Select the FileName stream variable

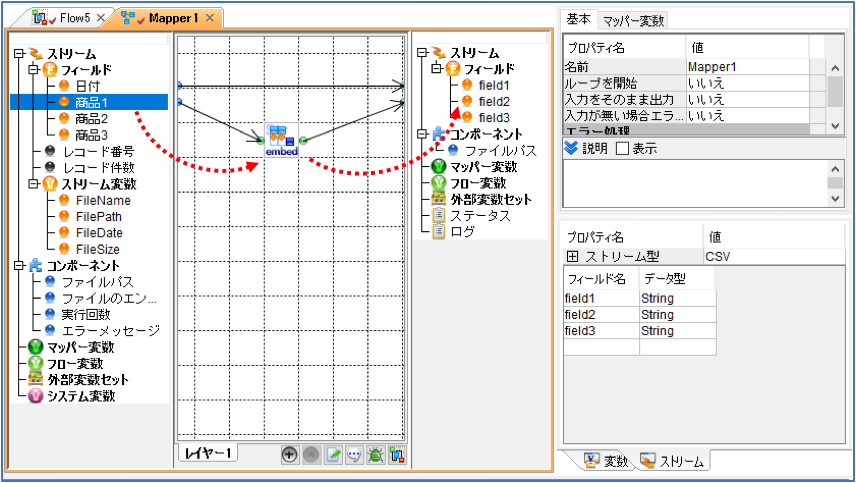tap(103, 200)
